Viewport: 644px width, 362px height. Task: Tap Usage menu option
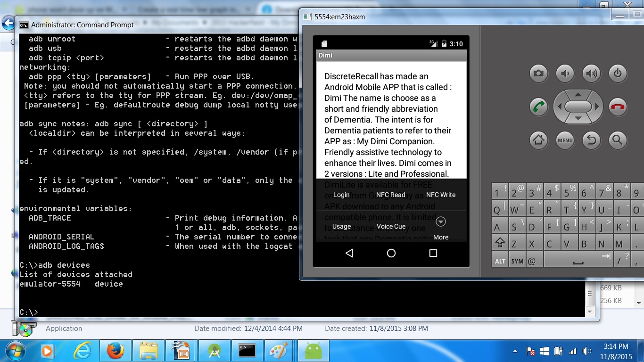click(341, 226)
